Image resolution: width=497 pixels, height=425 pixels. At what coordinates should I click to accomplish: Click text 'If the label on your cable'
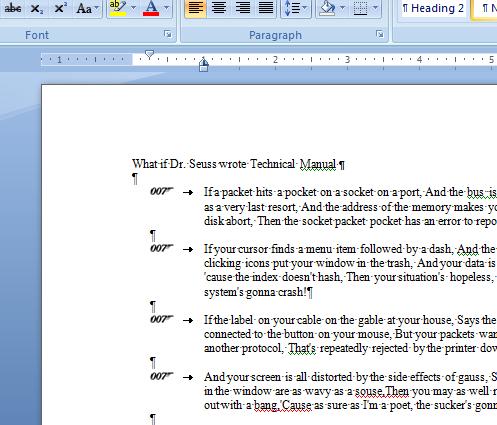(x=263, y=320)
